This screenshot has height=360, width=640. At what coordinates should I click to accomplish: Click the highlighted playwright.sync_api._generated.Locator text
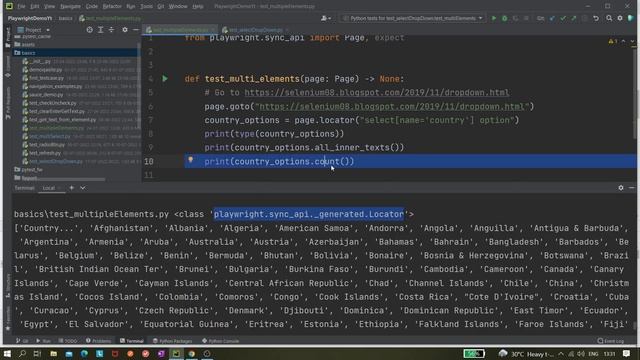[x=309, y=214]
